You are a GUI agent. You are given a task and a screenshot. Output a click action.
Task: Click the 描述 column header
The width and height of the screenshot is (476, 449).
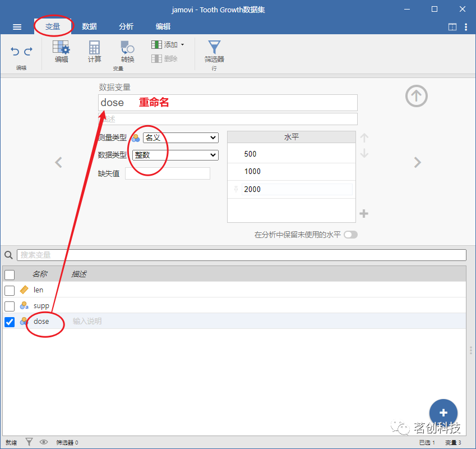tap(79, 274)
